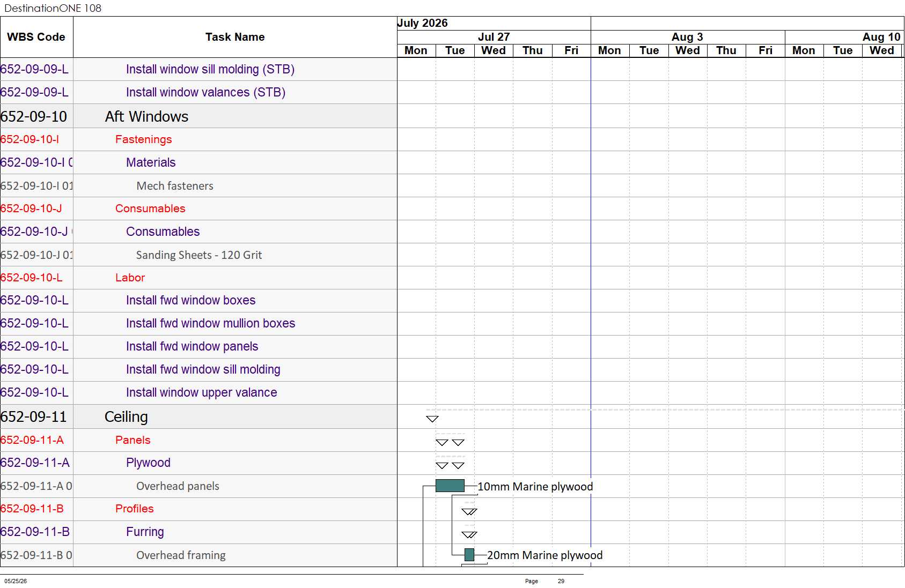Click the Task Name column header
Viewport: 905px width, 588px height.
point(235,37)
